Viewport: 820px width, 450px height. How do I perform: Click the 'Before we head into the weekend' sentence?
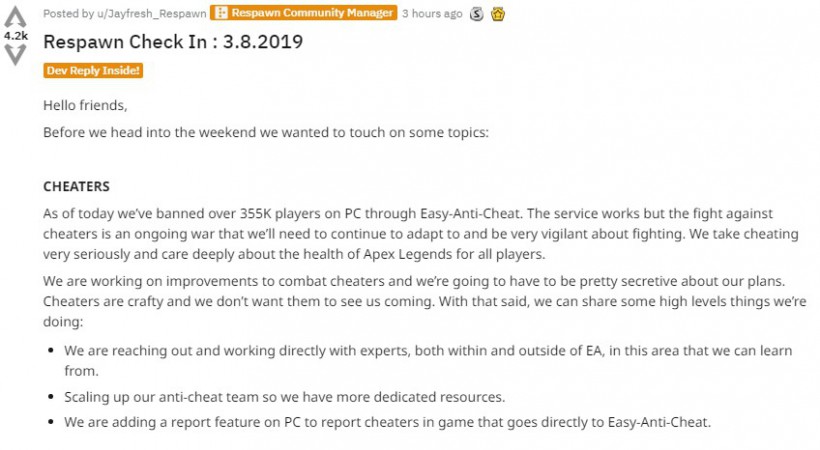[x=266, y=132]
